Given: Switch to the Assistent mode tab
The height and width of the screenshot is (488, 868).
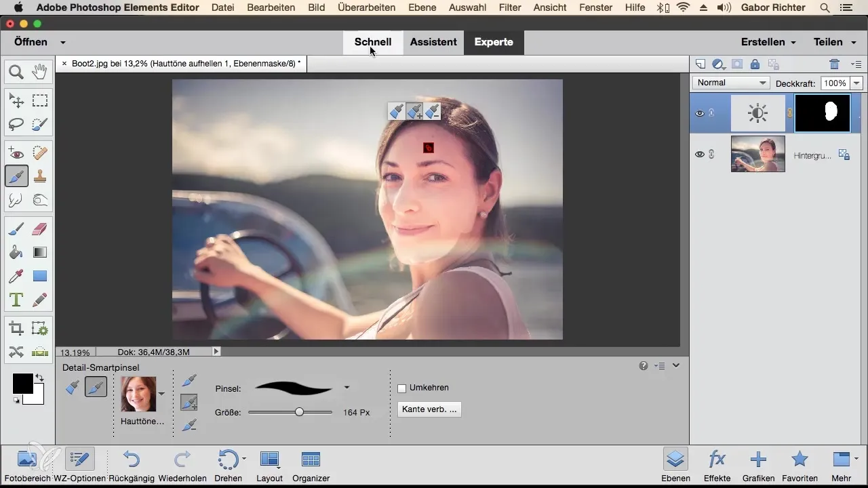Looking at the screenshot, I should point(433,42).
